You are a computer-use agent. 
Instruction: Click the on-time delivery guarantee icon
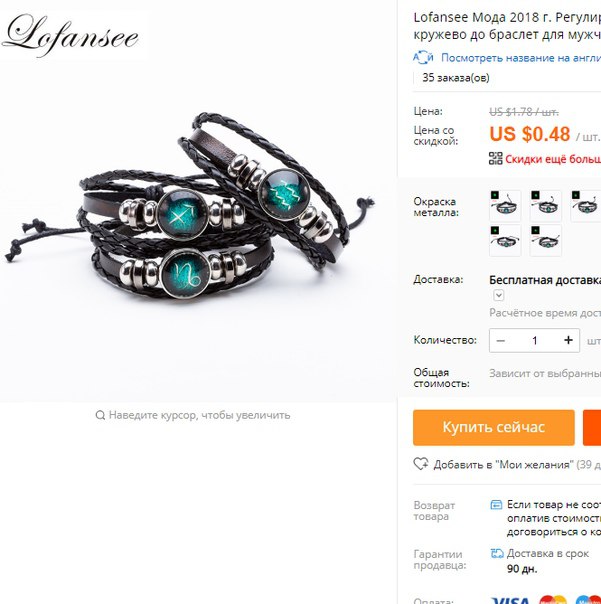click(497, 554)
